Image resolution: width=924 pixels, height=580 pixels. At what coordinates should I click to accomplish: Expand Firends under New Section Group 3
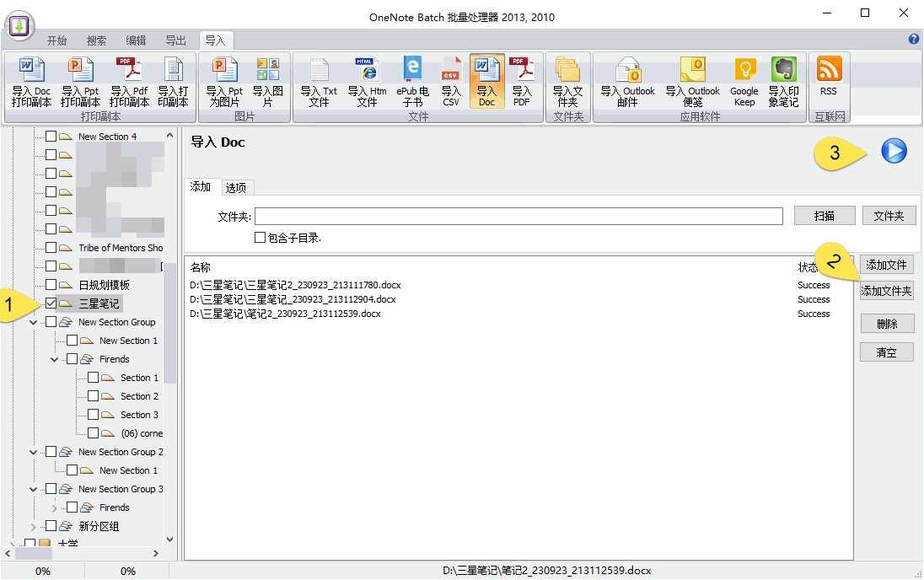tap(55, 508)
